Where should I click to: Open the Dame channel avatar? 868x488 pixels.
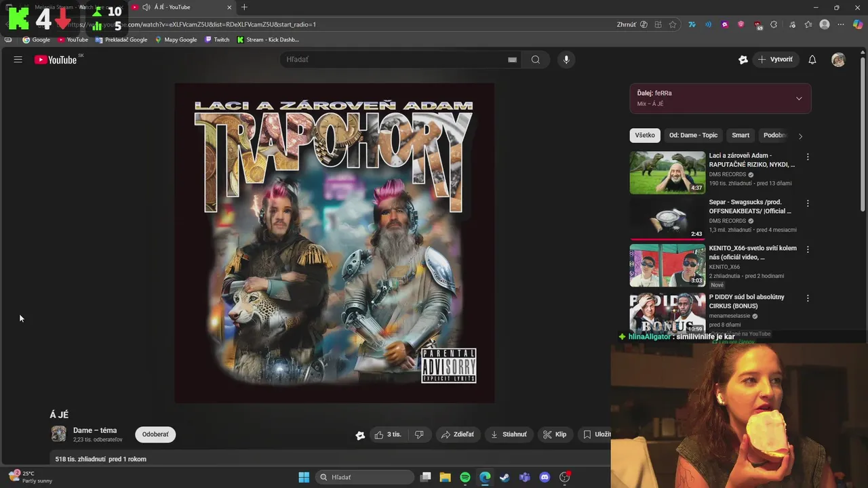(59, 434)
